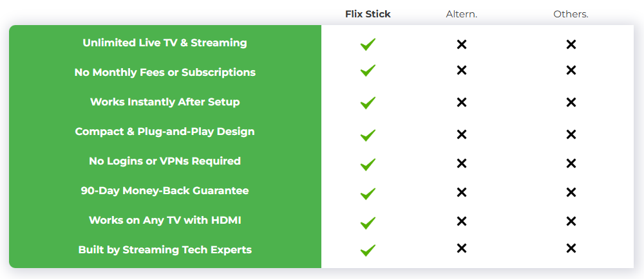Click the Unlimited Live TV & Streaming label
644x279 pixels.
pos(165,43)
